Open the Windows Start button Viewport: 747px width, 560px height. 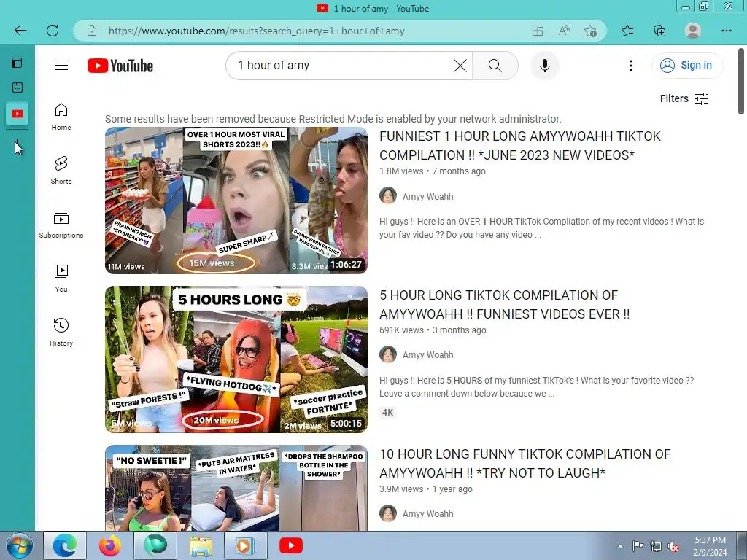19,545
